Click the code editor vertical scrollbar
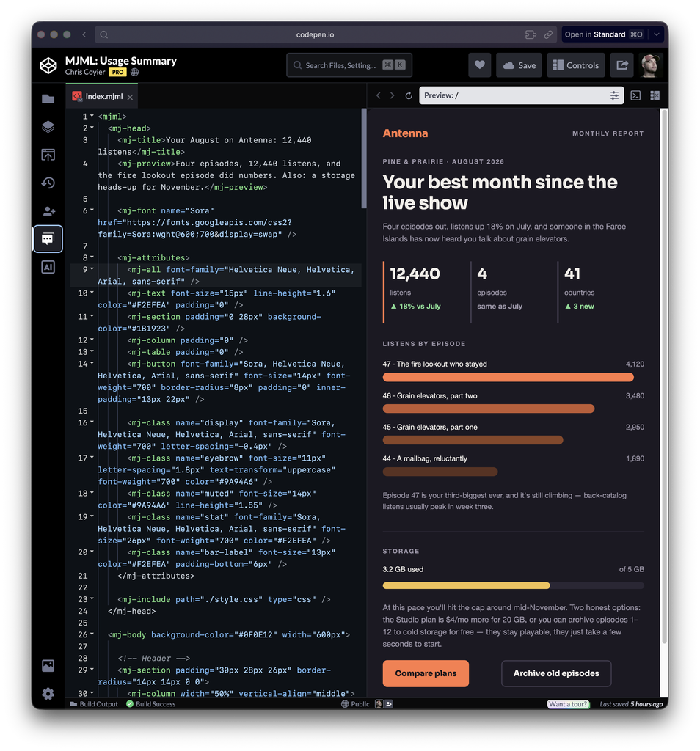This screenshot has height=751, width=700. click(x=364, y=158)
